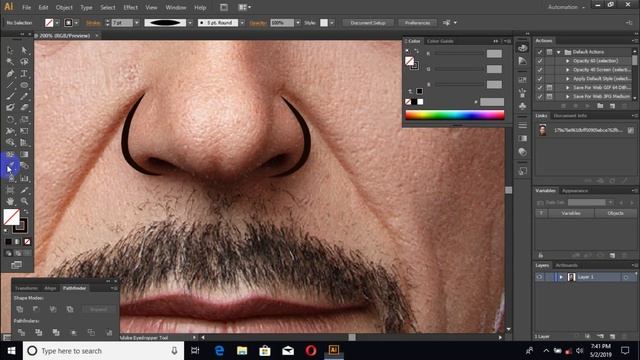Choose the Lasso tool
Screen dimensions: 640x360
point(24,62)
